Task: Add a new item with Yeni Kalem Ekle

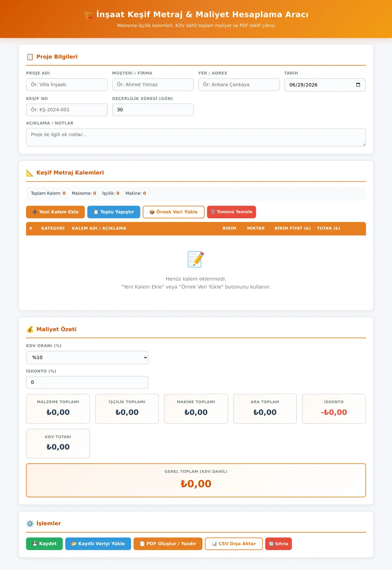Action: point(56,212)
